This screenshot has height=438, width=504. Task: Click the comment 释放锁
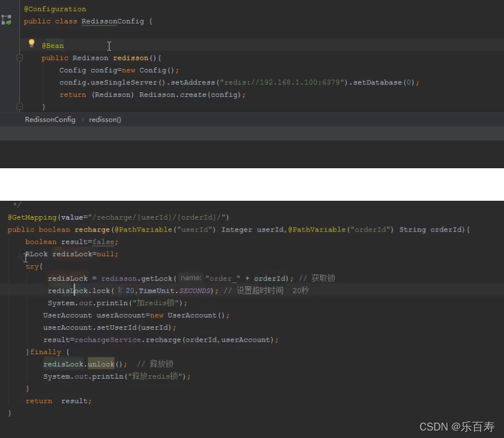tap(155, 364)
